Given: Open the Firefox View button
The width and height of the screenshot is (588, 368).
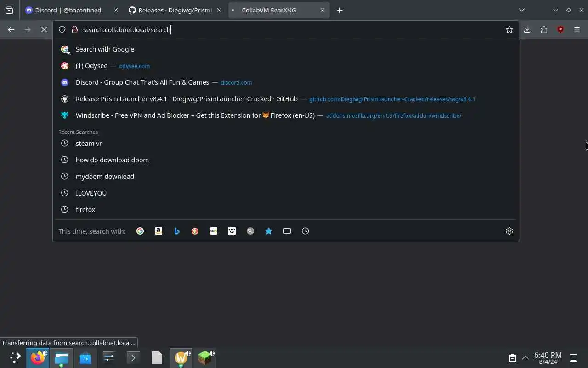Looking at the screenshot, I should (x=9, y=10).
